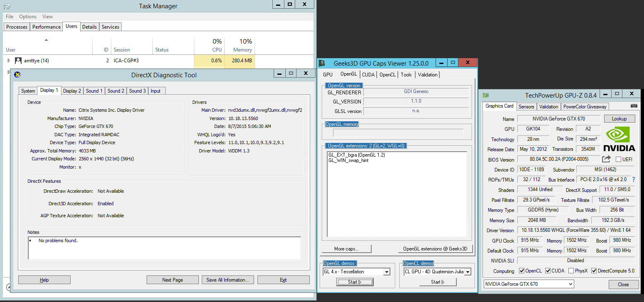Click the Lookup button in GPU-Z

click(x=619, y=119)
